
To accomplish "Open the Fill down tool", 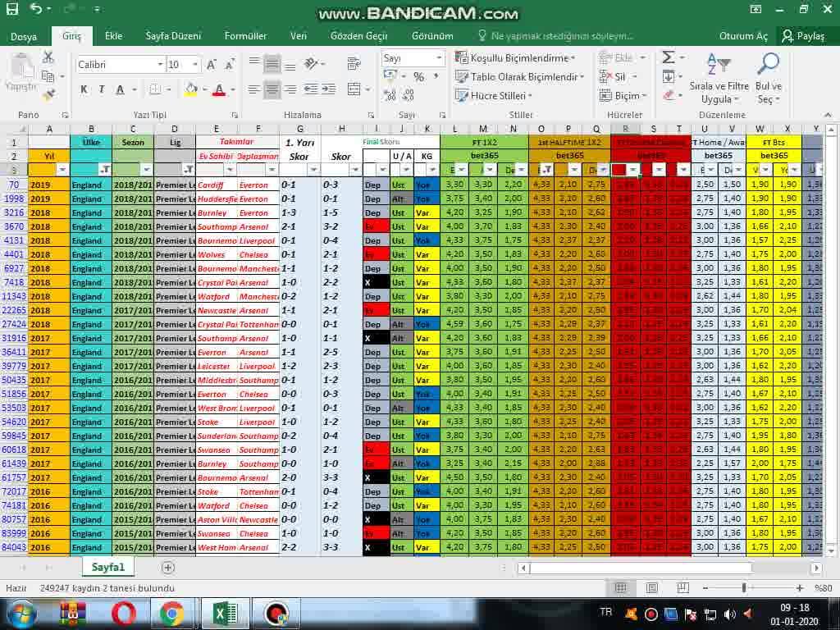I will (669, 76).
